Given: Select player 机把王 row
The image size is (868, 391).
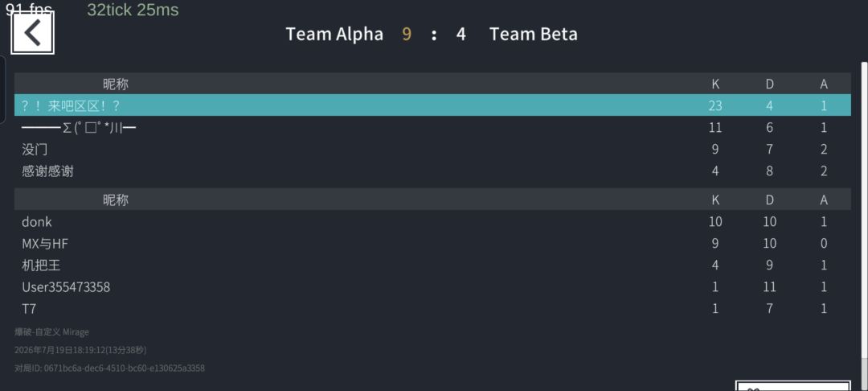Looking at the screenshot, I should 432,265.
